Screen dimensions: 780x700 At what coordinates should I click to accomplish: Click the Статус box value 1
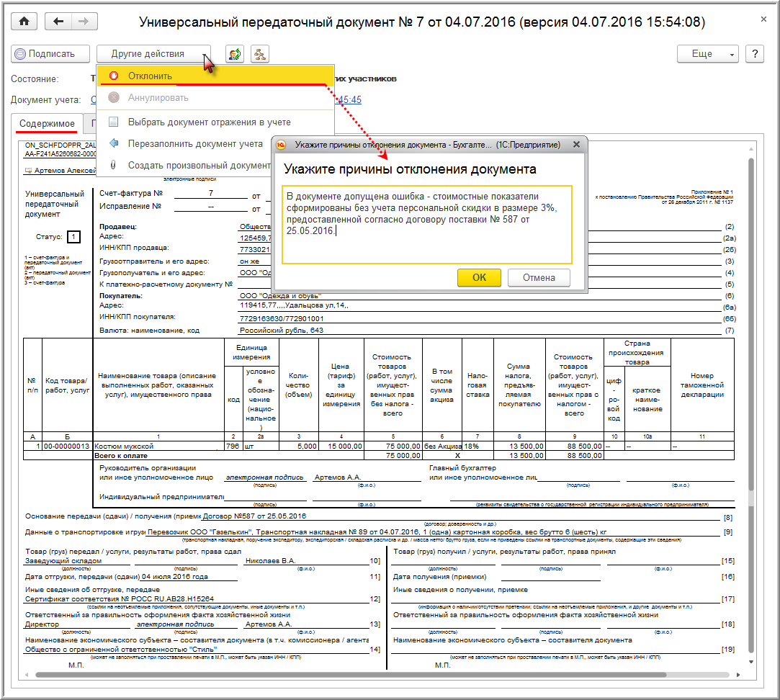tap(73, 237)
